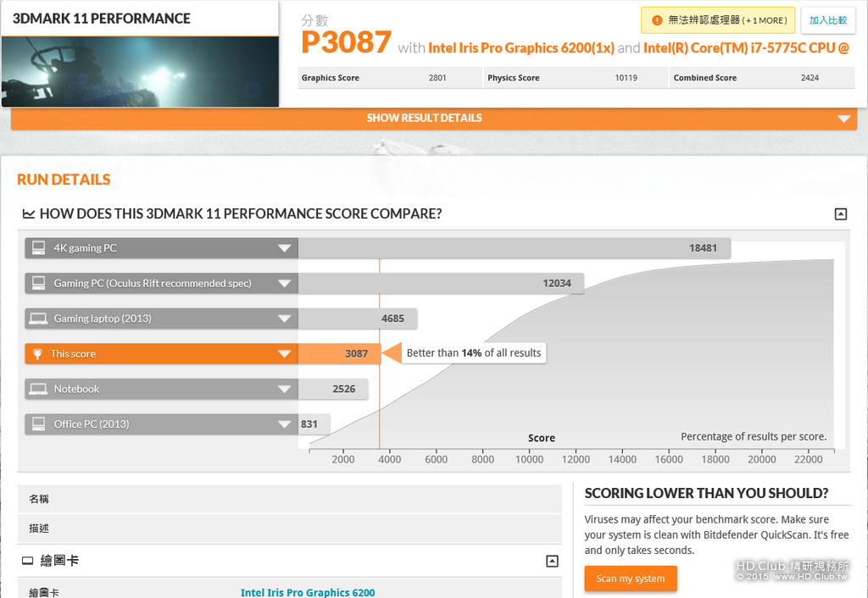
Task: Expand Gaming laptop (2013) dropdown arrow
Action: pyautogui.click(x=284, y=319)
